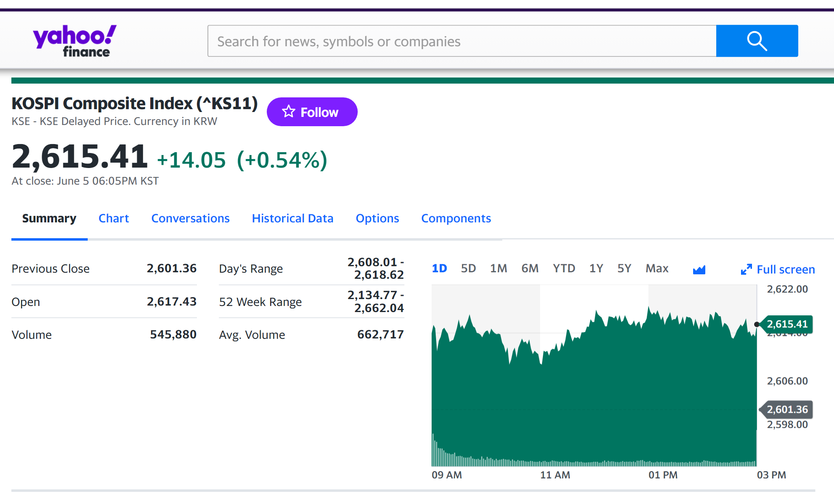Click the (+0.54%) percent change
The height and width of the screenshot is (504, 834).
(282, 160)
